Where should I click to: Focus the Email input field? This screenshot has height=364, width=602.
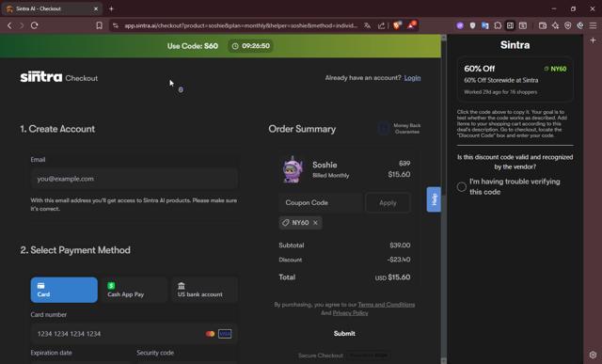(x=134, y=179)
